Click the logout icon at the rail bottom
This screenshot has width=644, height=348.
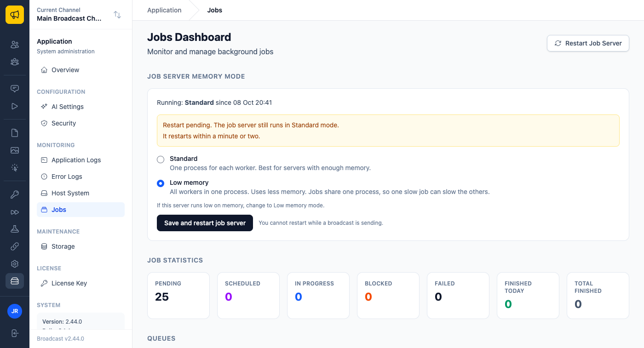[15, 333]
